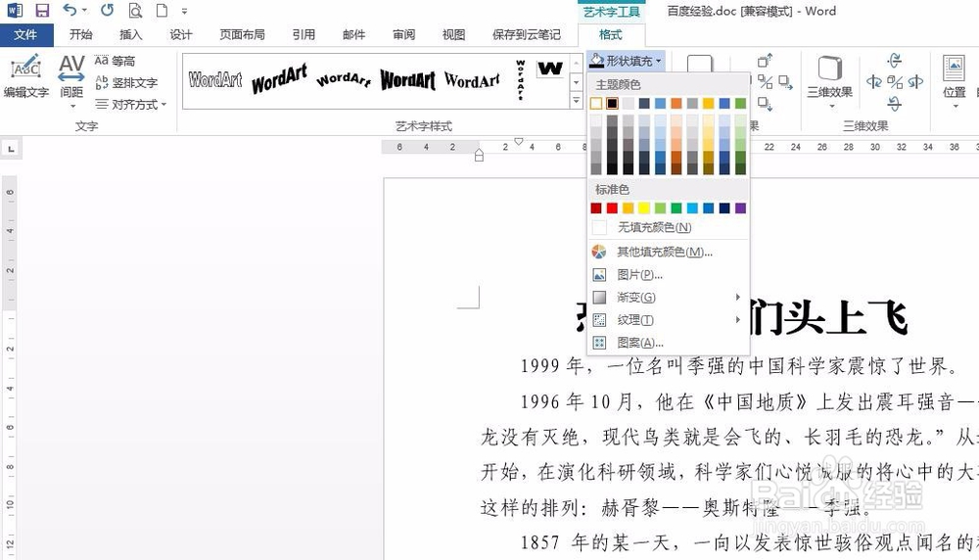Open the Alignment (对齐方式) dropdown

click(130, 104)
